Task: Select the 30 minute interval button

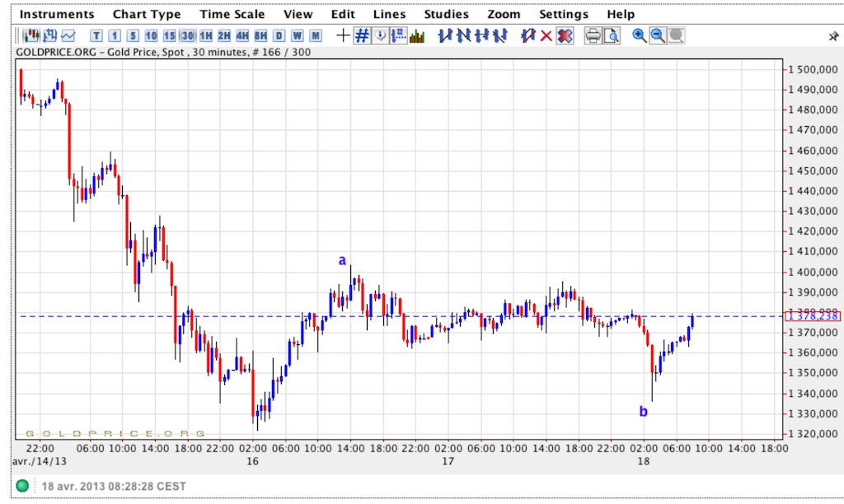Action: pyautogui.click(x=187, y=35)
